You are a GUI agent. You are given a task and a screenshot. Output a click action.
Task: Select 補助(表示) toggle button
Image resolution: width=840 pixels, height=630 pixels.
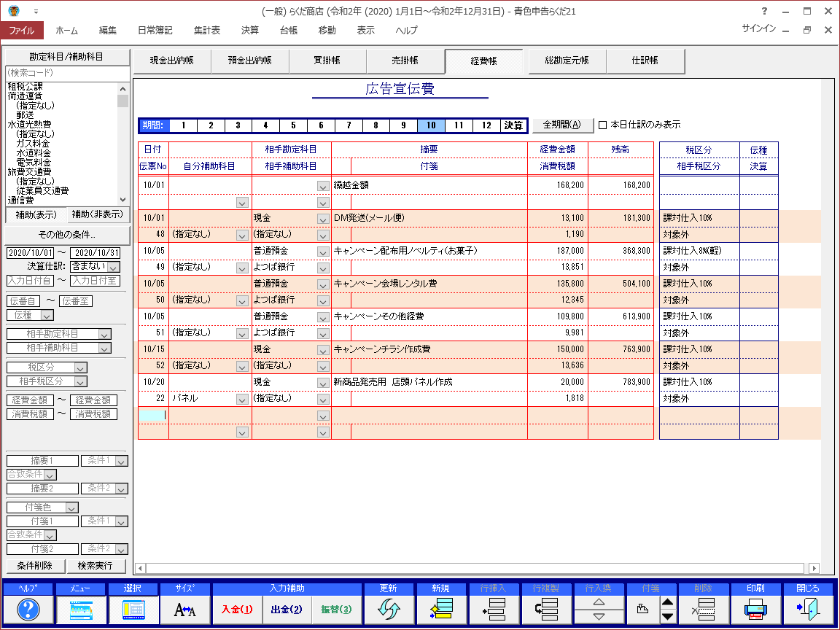click(36, 215)
